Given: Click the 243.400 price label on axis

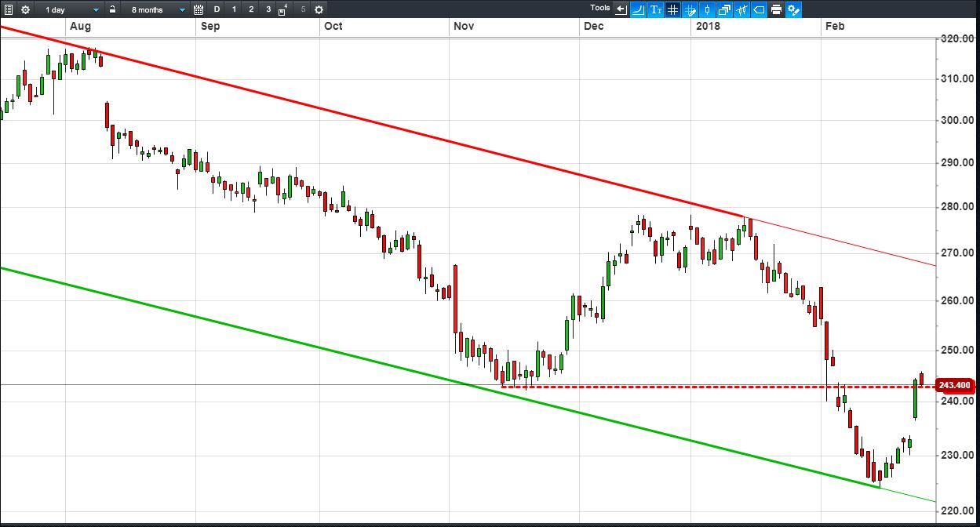Looking at the screenshot, I should click(956, 385).
